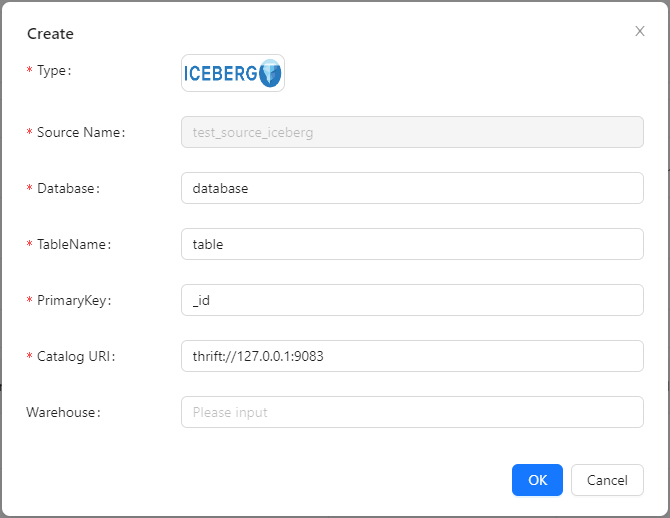Click the Create dialog title
670x518 pixels.
pos(50,34)
